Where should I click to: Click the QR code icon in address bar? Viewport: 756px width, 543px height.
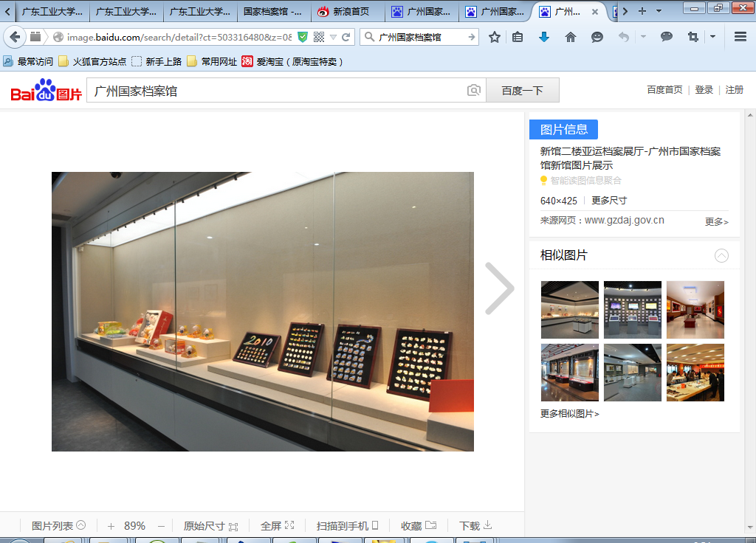319,37
